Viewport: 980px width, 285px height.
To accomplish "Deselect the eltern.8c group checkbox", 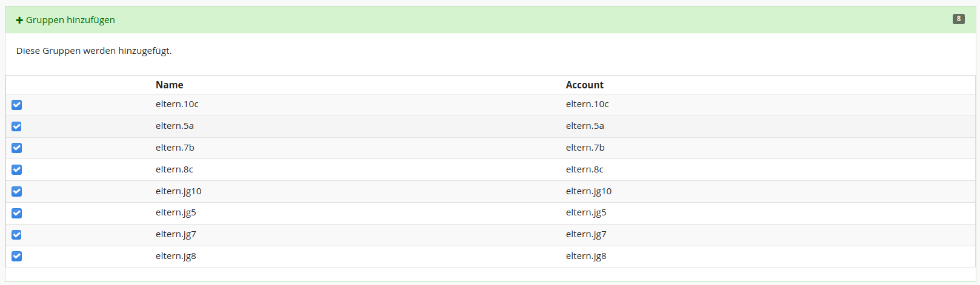I will (17, 170).
